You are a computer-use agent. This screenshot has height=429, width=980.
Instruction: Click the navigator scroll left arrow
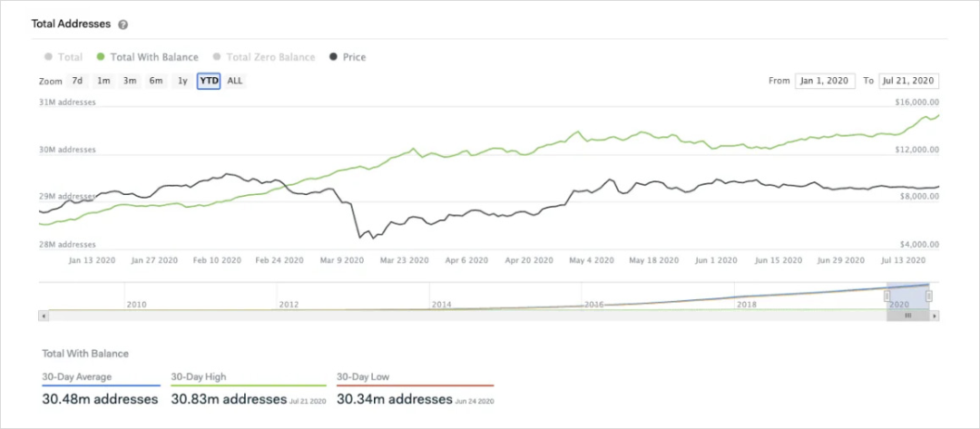(43, 316)
